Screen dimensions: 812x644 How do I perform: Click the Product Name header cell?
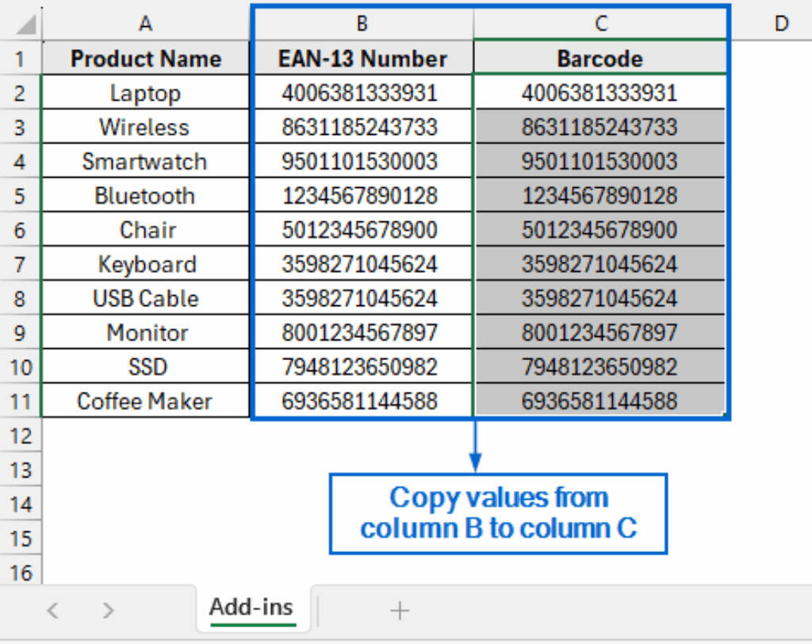(x=145, y=58)
